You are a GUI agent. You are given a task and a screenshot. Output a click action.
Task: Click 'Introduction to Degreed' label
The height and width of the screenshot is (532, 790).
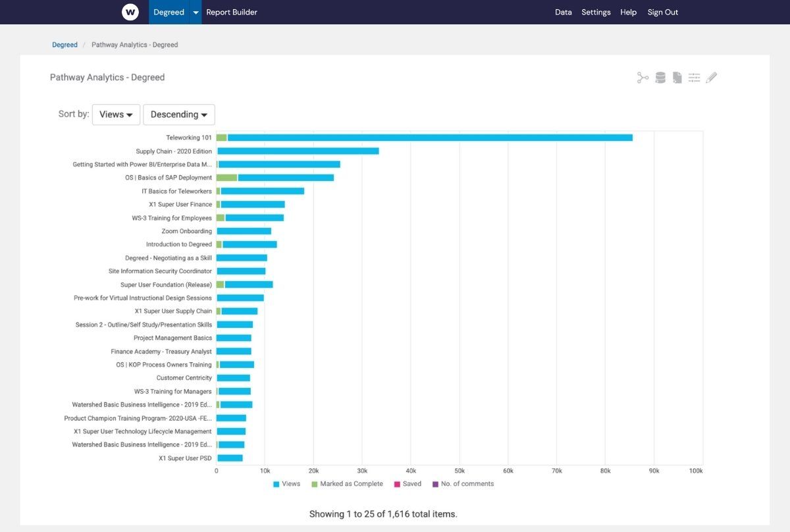click(179, 244)
